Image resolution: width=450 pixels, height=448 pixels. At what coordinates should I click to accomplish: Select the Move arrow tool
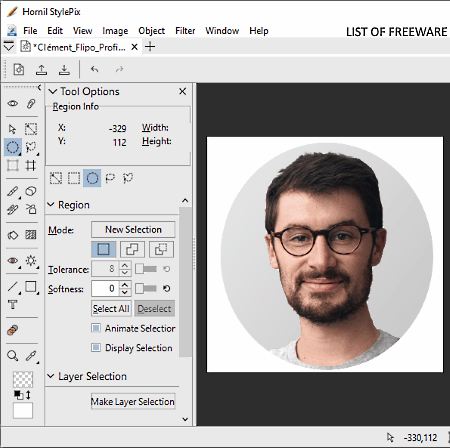point(13,129)
